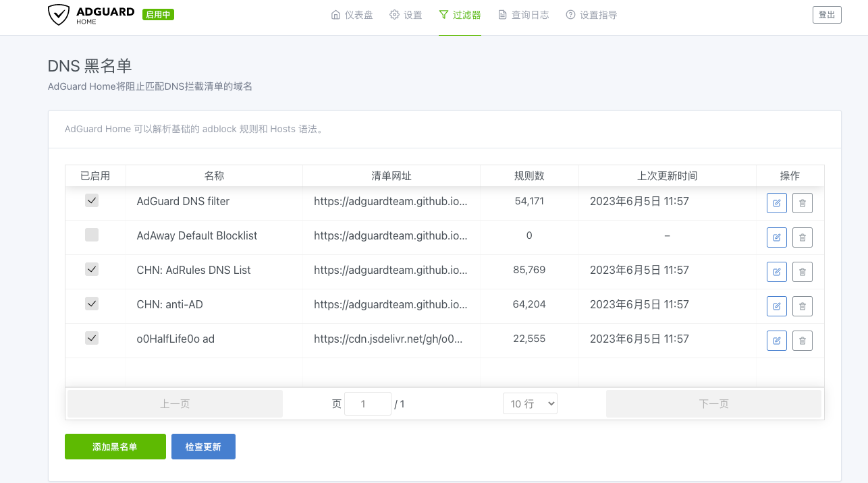Image resolution: width=868 pixels, height=483 pixels.
Task: Click trash icon for AdAway Default Blocklist
Action: tap(802, 237)
